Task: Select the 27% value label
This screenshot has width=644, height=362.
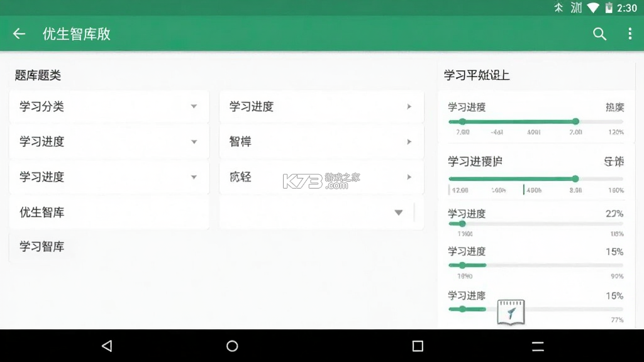Action: pyautogui.click(x=614, y=214)
